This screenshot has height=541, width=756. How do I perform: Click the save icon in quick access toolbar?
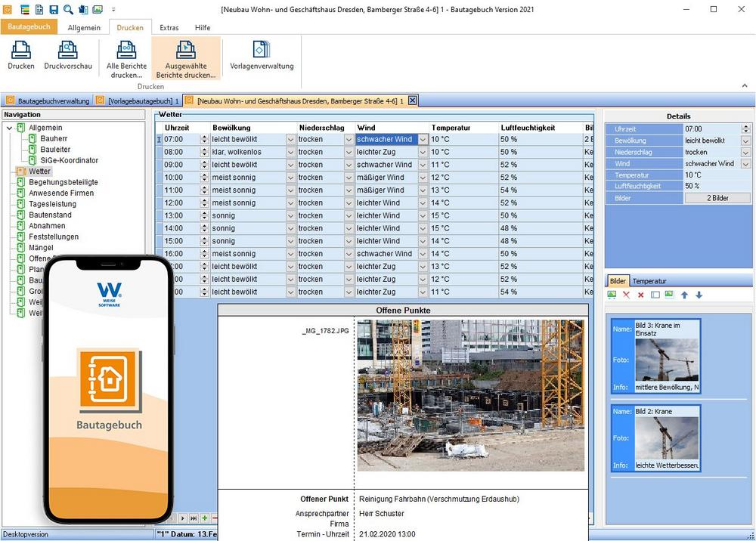pos(54,9)
